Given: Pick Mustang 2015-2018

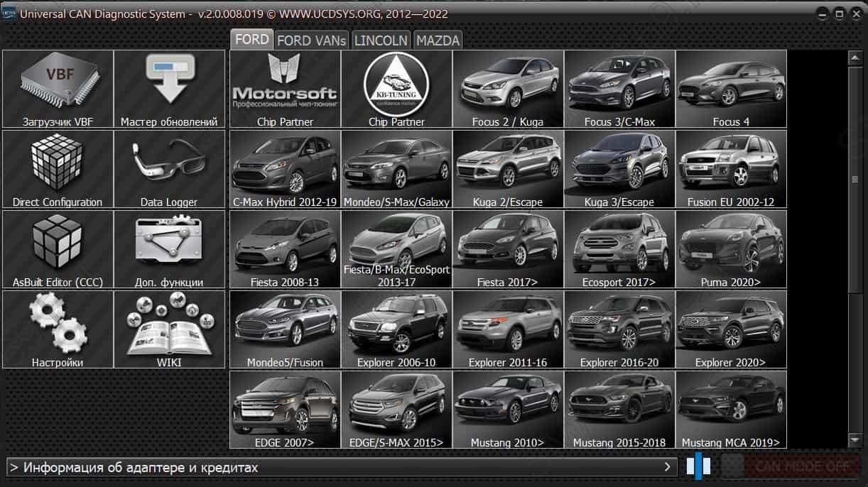Looking at the screenshot, I should point(619,410).
